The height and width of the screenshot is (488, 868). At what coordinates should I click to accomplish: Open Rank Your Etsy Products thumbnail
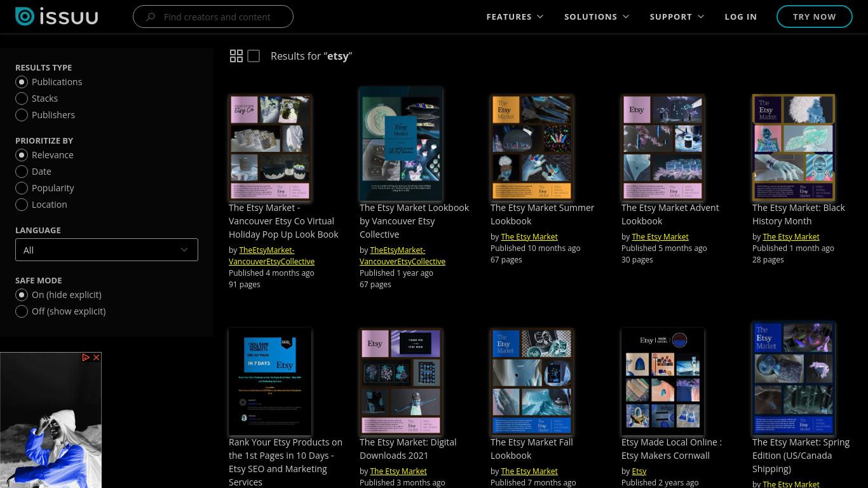(x=270, y=382)
